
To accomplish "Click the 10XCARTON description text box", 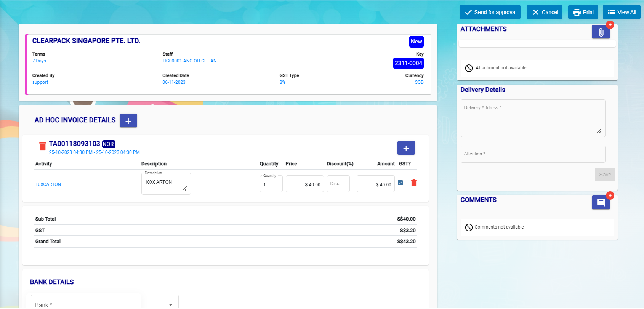I will [165, 184].
